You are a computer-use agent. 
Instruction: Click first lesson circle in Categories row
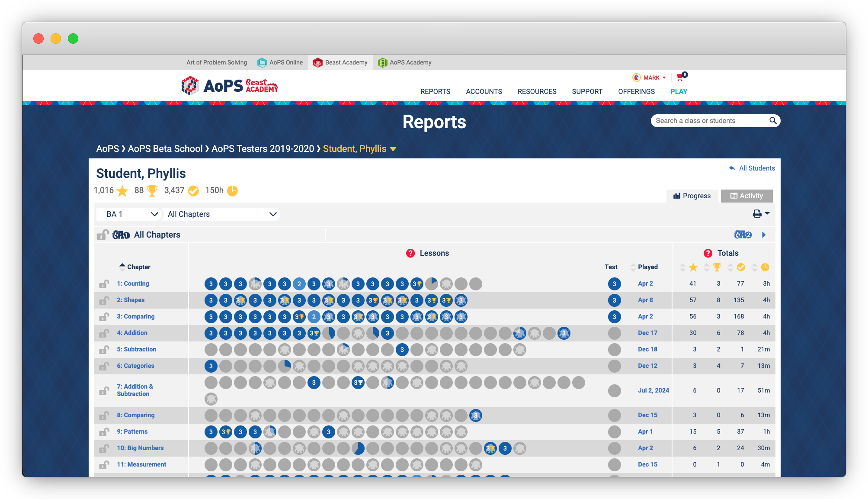coord(211,366)
